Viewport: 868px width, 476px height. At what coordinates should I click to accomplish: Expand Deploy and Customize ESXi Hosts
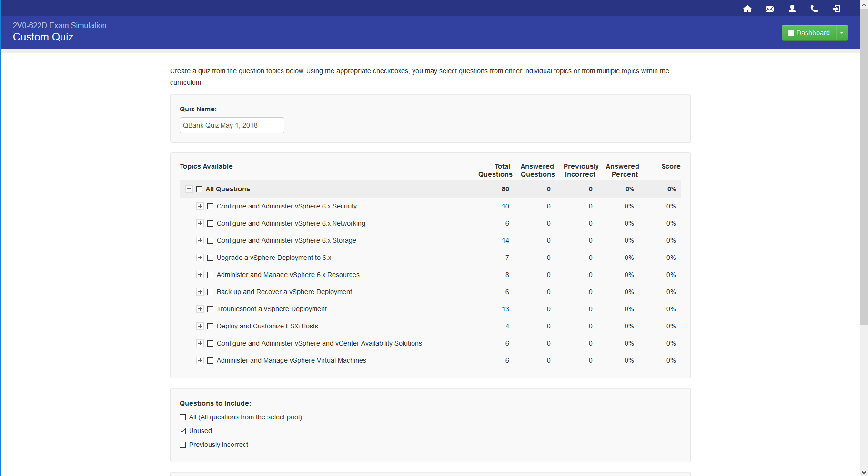click(x=200, y=326)
